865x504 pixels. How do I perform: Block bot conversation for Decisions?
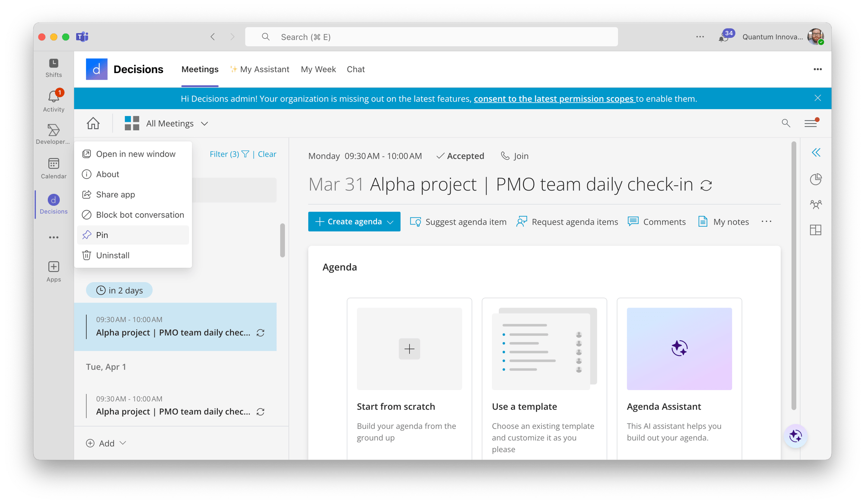coord(139,215)
